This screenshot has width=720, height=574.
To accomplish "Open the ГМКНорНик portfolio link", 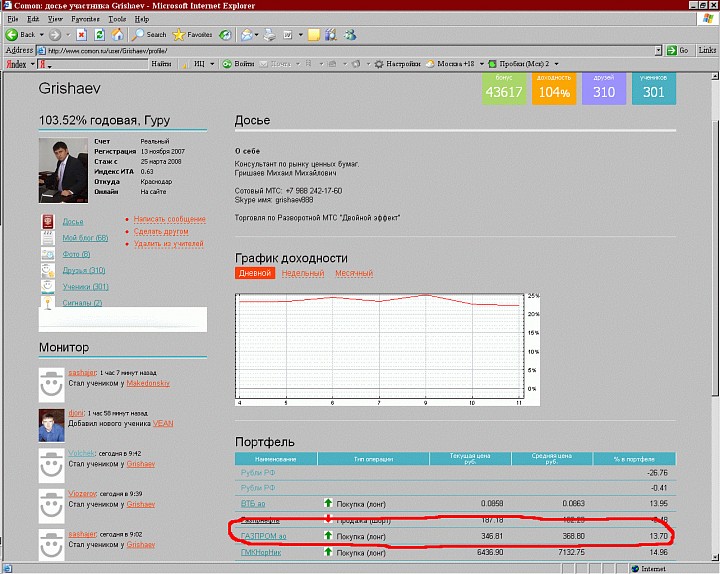I will 261,552.
